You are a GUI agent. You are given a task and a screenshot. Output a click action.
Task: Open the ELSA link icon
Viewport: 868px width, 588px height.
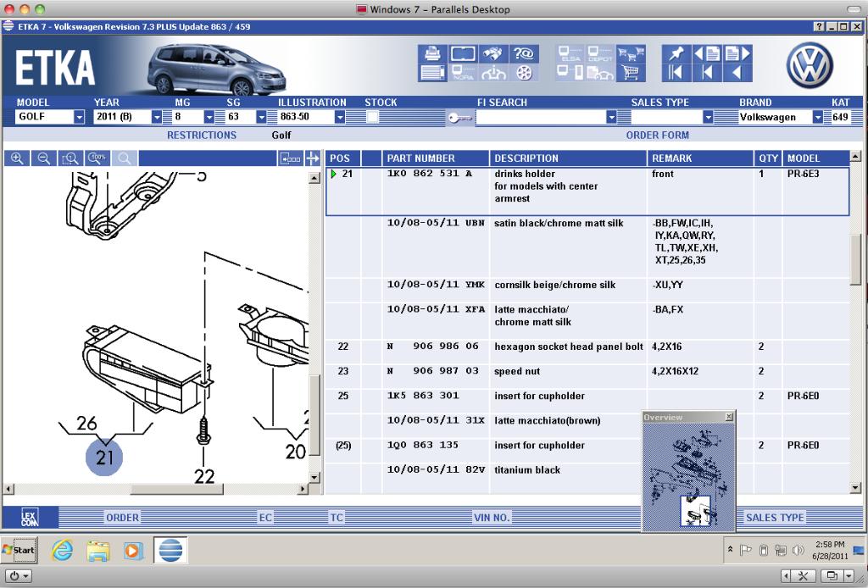pyautogui.click(x=570, y=53)
